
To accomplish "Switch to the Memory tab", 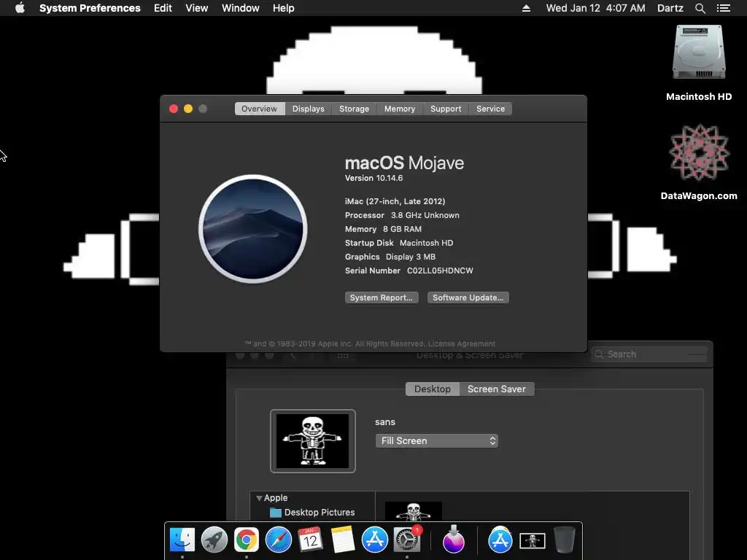I will (x=400, y=109).
